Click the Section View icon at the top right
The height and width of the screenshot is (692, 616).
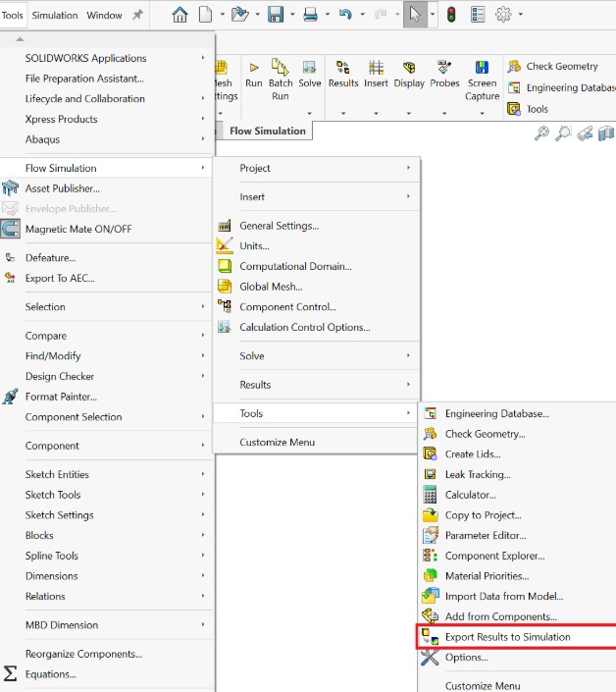pyautogui.click(x=607, y=133)
